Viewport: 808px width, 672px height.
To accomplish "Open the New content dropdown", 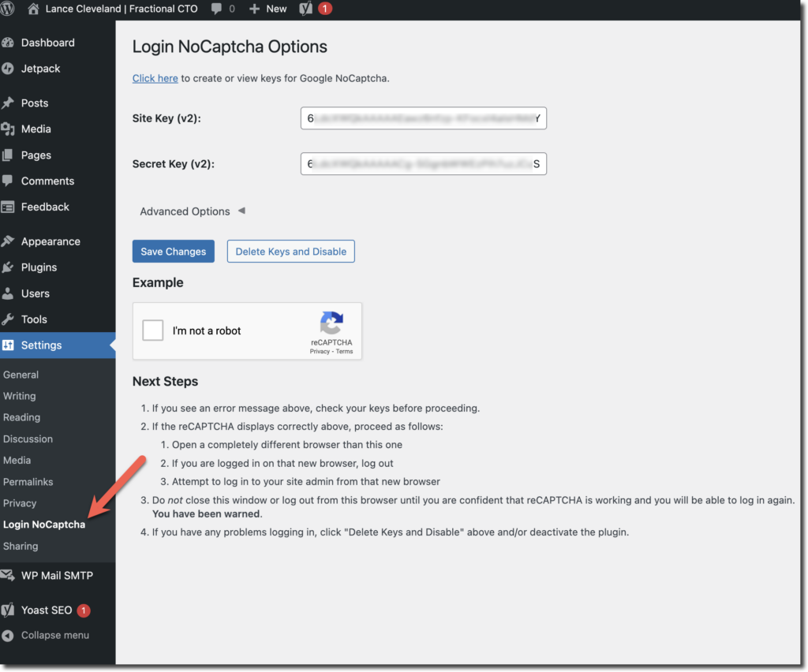I will (268, 9).
